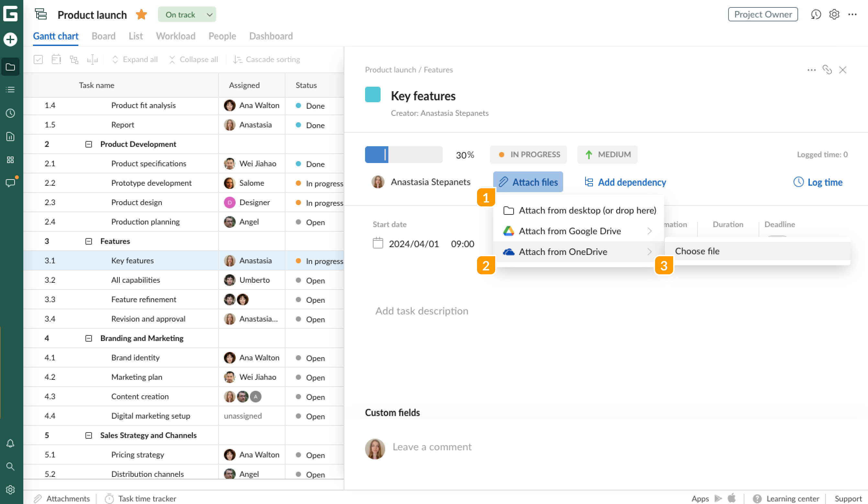The width and height of the screenshot is (868, 504).
Task: Open the comments icon in left sidebar
Action: (10, 182)
